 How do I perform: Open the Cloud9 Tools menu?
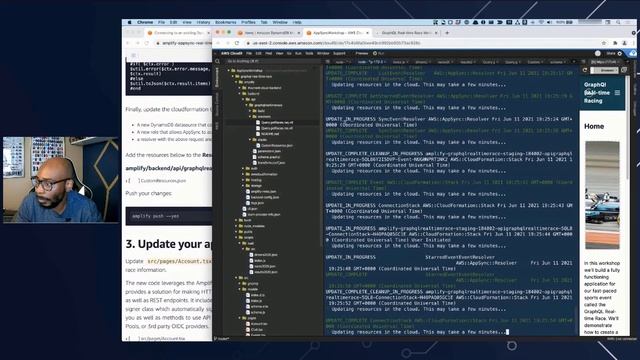[x=309, y=53]
